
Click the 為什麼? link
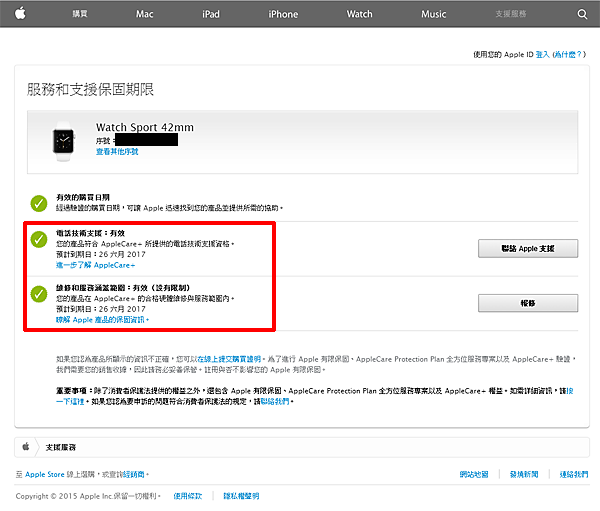(568, 54)
